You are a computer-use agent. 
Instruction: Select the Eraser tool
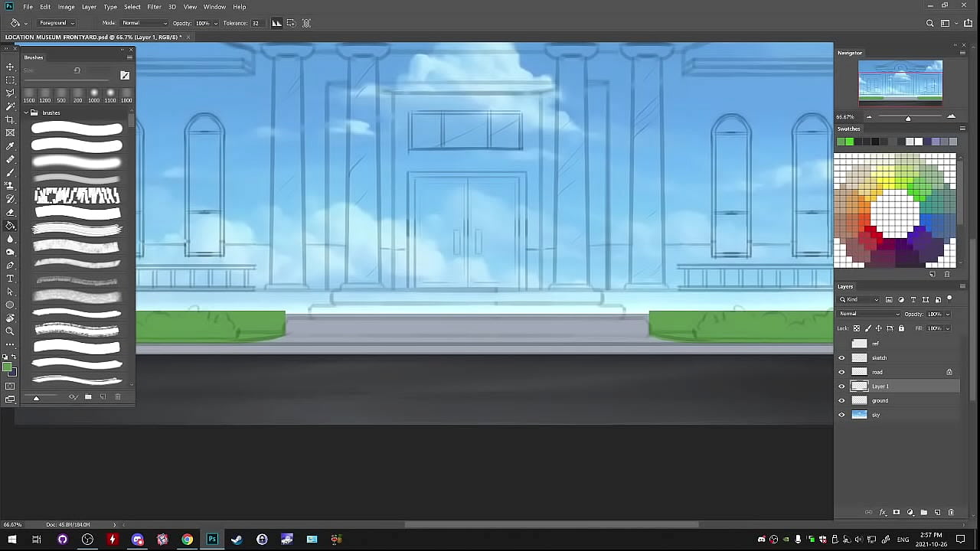click(10, 213)
